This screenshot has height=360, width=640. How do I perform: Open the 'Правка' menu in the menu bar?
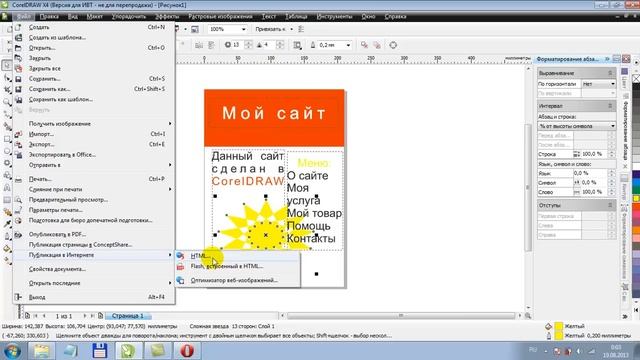pyautogui.click(x=49, y=17)
